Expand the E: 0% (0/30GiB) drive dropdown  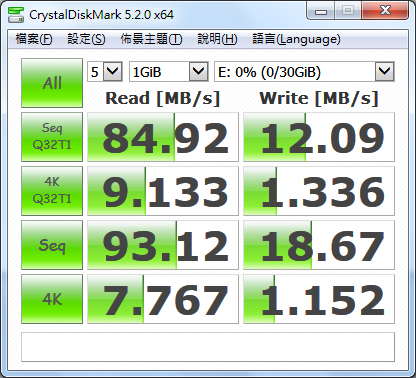point(384,71)
